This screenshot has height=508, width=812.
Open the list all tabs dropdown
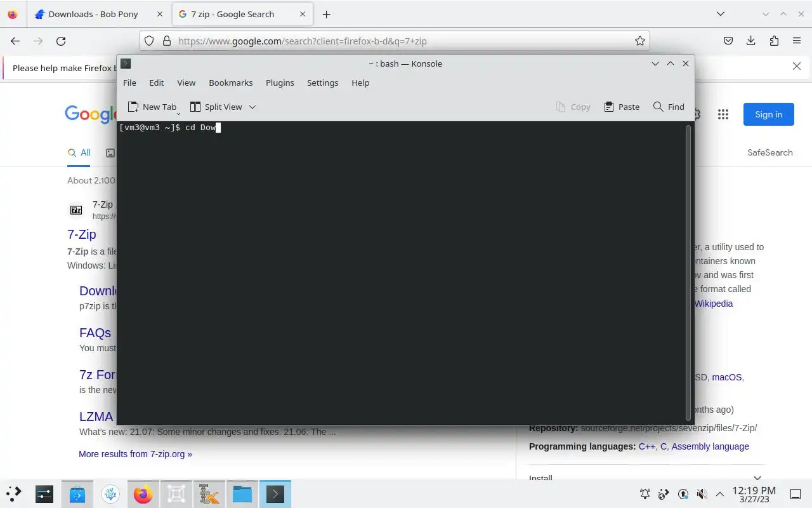(x=721, y=14)
